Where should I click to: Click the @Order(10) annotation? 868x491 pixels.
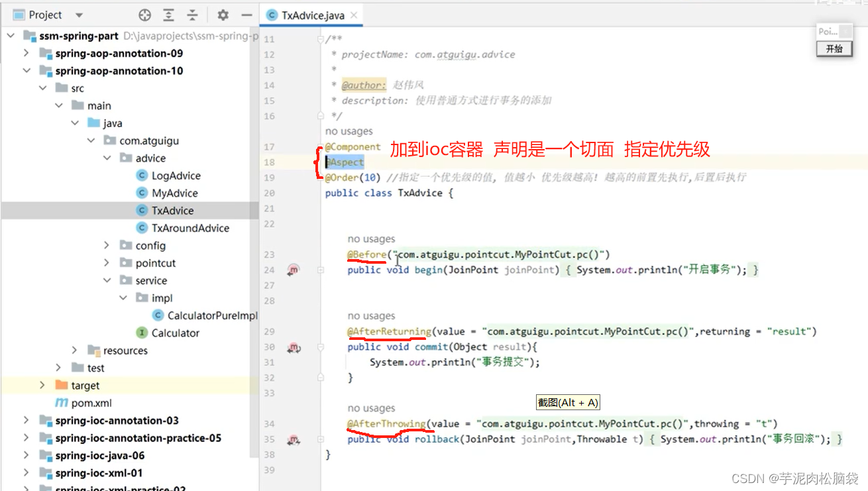(x=353, y=178)
